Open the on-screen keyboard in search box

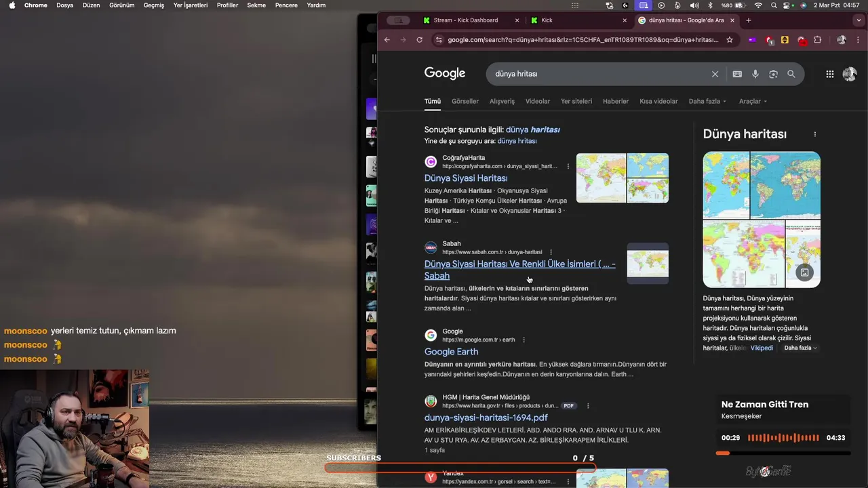tap(737, 74)
